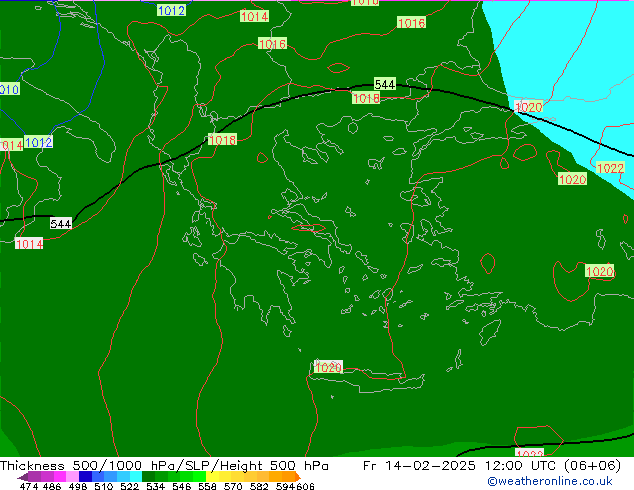Select the orange arrow tip ending the legend
The width and height of the screenshot is (634, 490).
(298, 476)
